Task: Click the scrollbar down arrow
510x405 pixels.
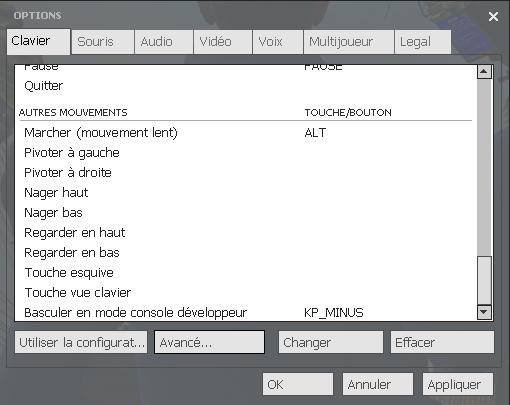Action: [x=484, y=313]
